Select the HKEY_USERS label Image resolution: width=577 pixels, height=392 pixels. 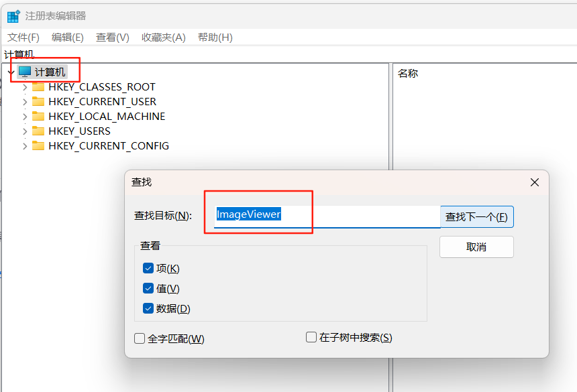point(79,131)
